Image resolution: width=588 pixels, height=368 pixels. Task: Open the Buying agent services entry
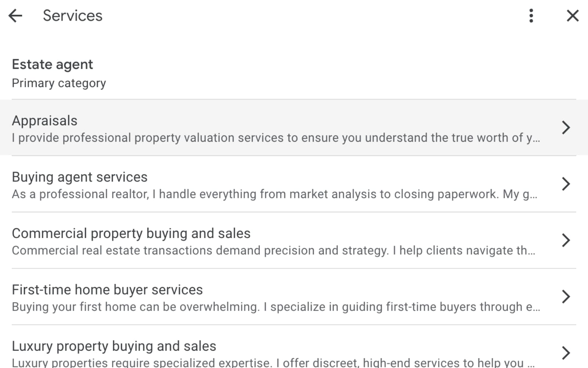coord(80,177)
